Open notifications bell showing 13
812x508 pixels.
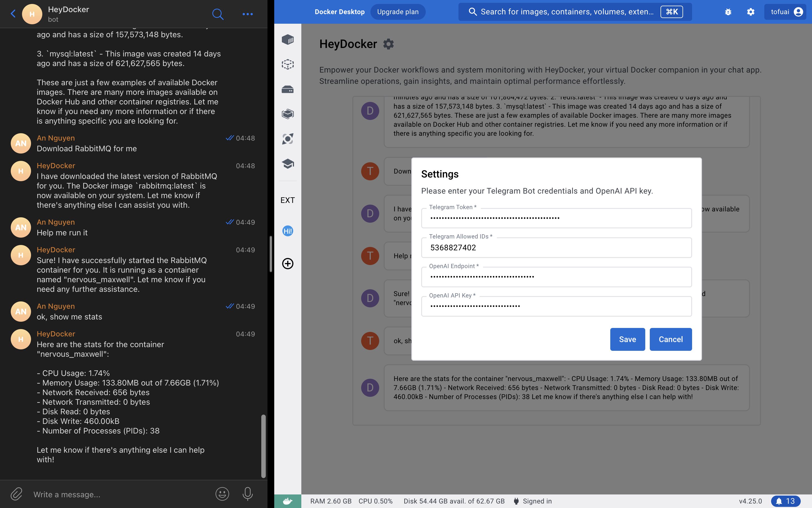pyautogui.click(x=785, y=501)
